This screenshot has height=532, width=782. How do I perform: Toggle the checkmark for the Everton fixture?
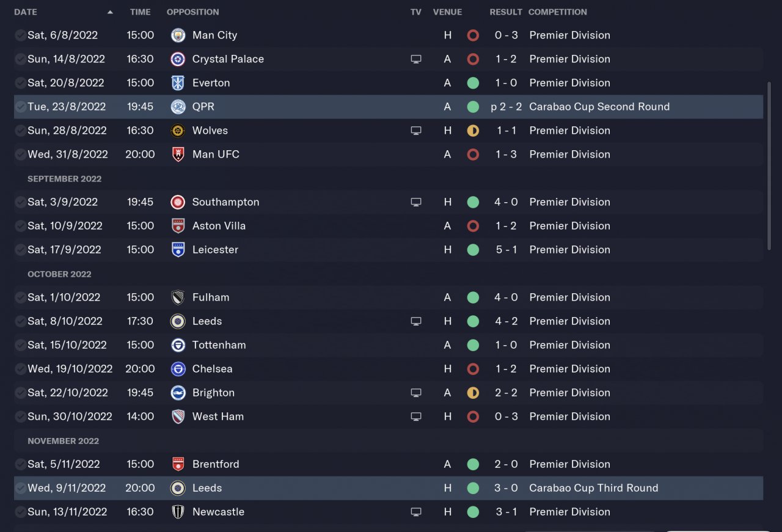20,83
